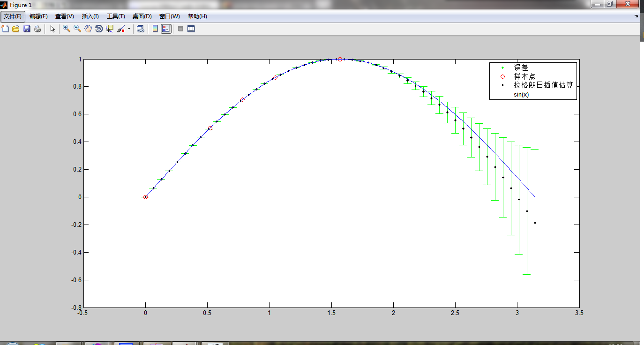
Task: Click the Show Plot Tools icon
Action: (191, 29)
